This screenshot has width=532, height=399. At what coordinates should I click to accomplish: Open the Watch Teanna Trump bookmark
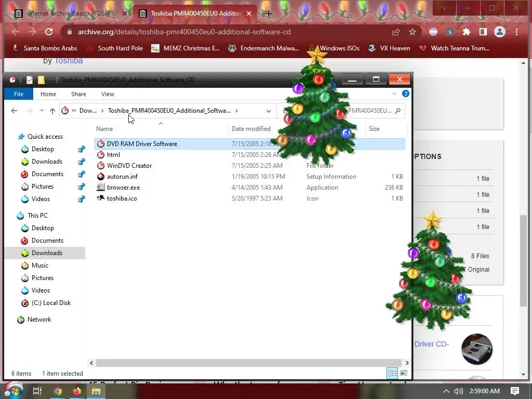[x=454, y=48]
